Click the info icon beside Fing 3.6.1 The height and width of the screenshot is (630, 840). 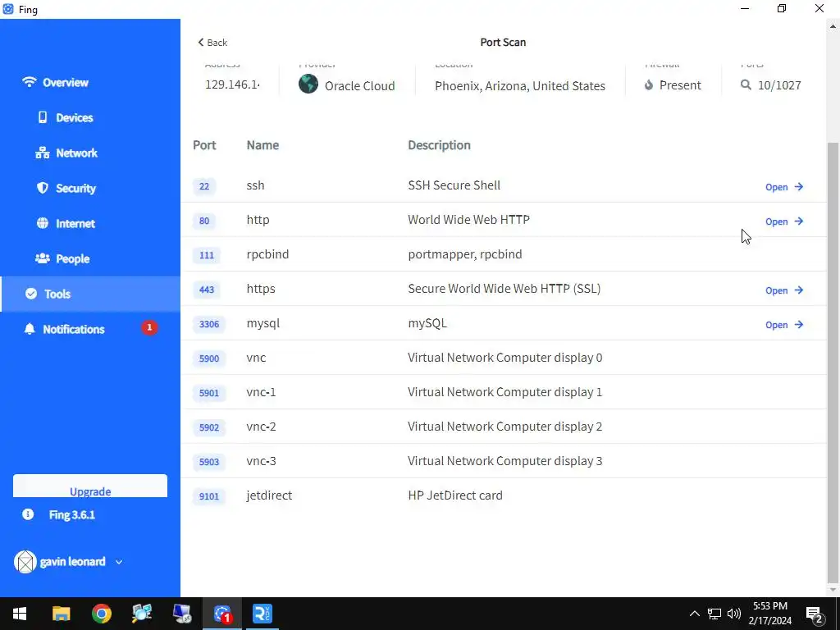click(28, 514)
